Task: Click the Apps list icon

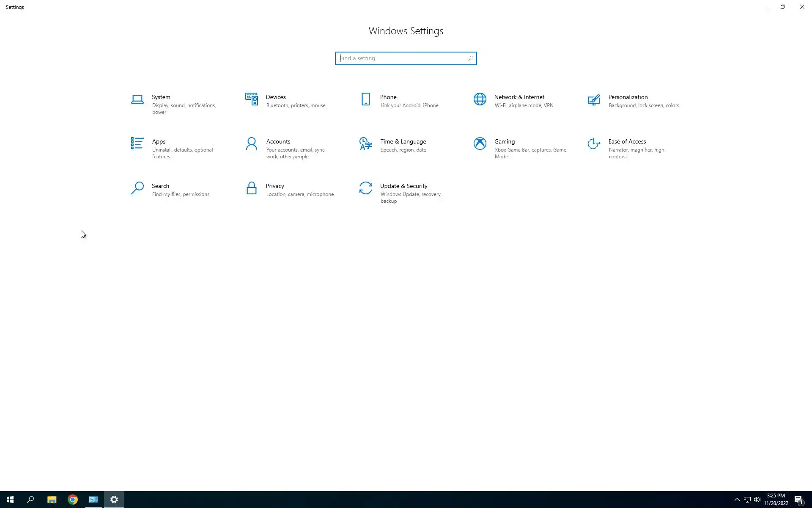Action: point(137,144)
